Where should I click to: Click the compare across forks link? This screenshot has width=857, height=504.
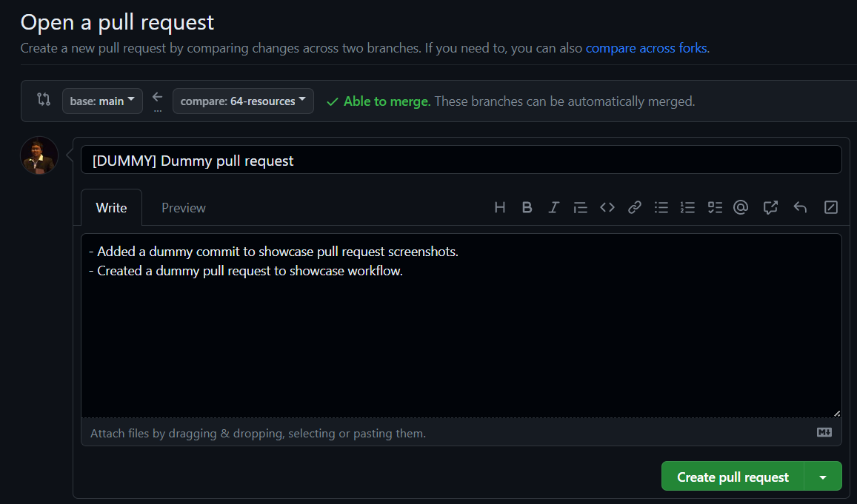[x=647, y=47]
